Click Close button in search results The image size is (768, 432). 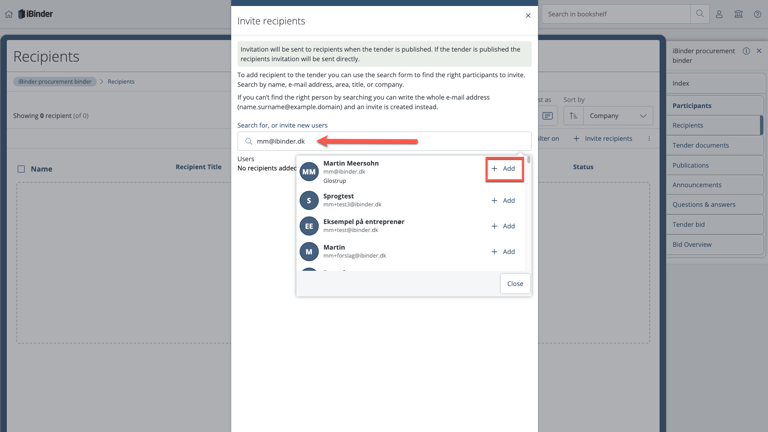(x=515, y=284)
